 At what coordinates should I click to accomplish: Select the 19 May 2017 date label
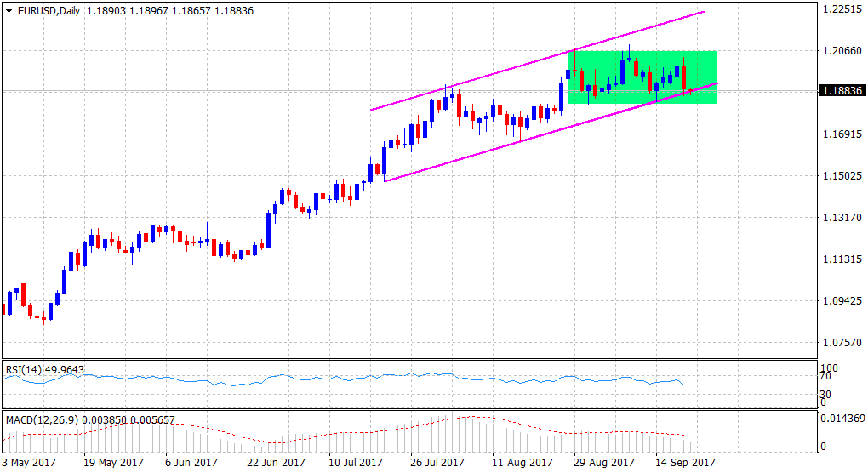113,462
